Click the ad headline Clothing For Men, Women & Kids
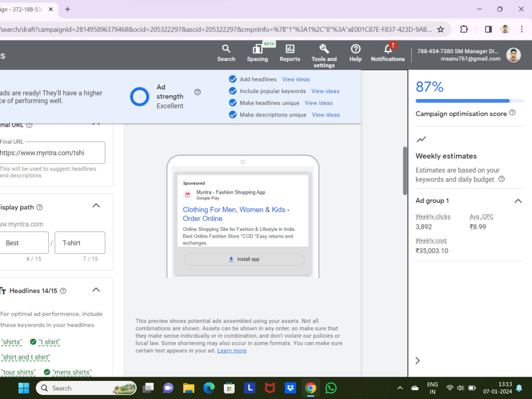The width and height of the screenshot is (532, 399). click(236, 214)
